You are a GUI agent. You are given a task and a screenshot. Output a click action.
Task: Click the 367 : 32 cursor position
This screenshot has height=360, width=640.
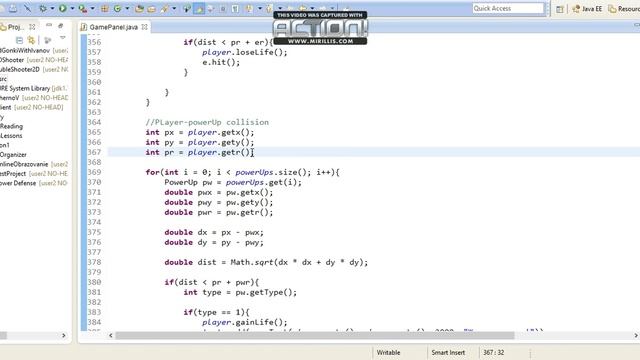click(493, 353)
